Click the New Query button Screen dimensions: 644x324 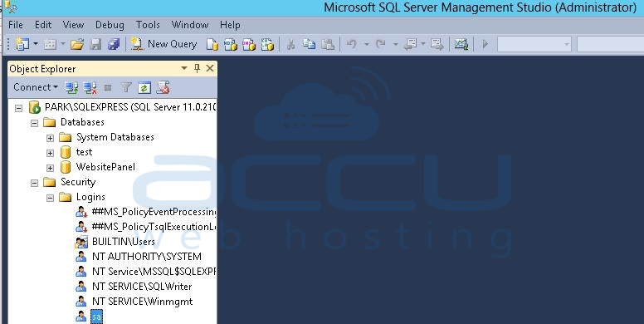[x=163, y=44]
